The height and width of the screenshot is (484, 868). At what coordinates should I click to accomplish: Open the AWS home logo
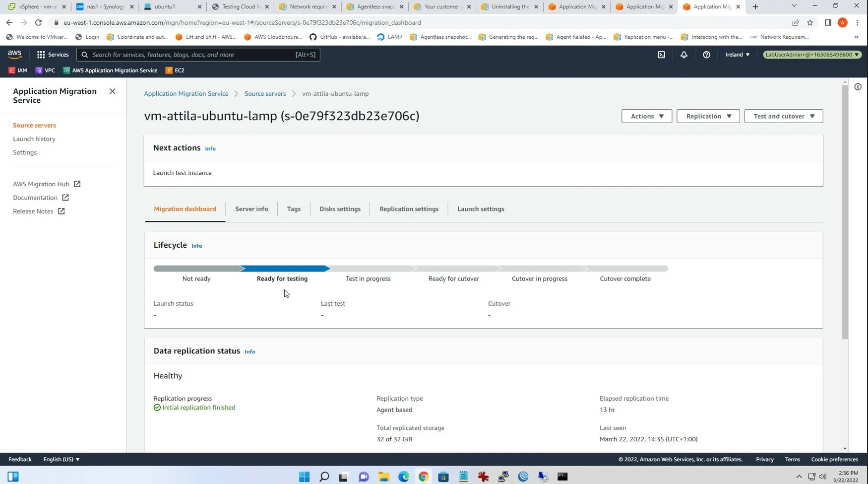click(15, 55)
